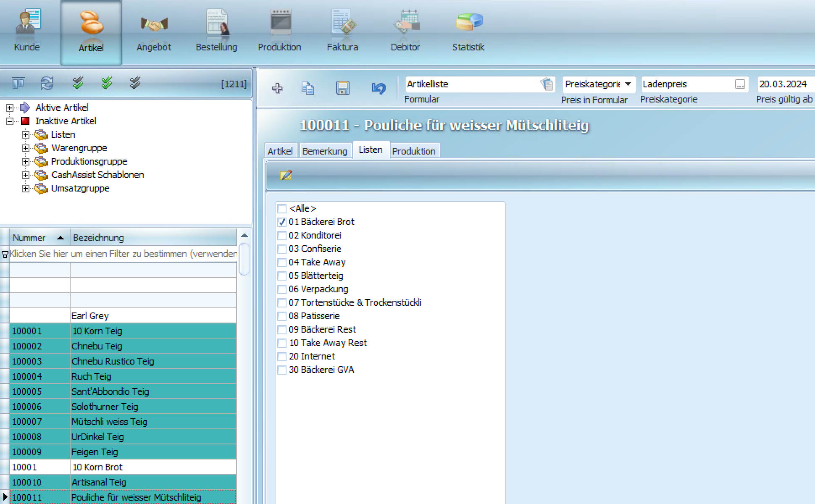Open the Statistik chart module
815x504 pixels.
coord(468,31)
